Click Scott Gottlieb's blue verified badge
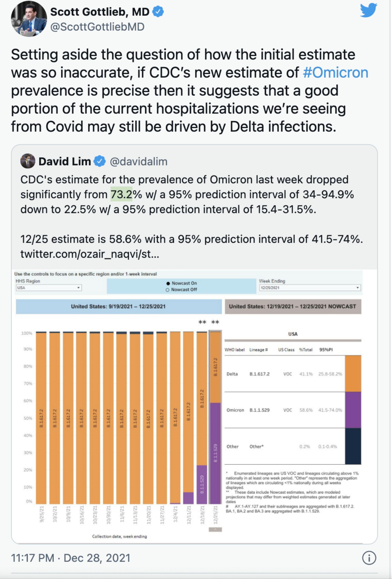 point(158,12)
